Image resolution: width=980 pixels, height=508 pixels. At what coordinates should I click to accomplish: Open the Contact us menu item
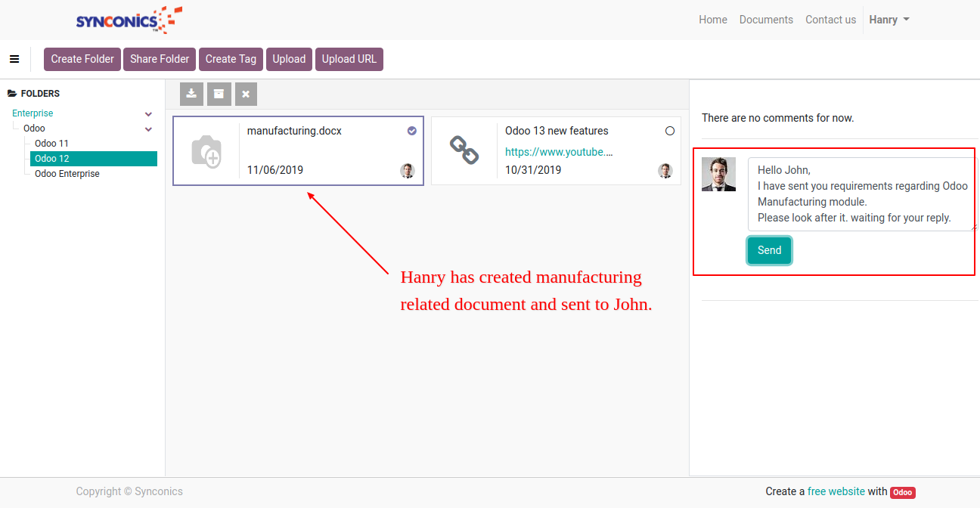[830, 20]
